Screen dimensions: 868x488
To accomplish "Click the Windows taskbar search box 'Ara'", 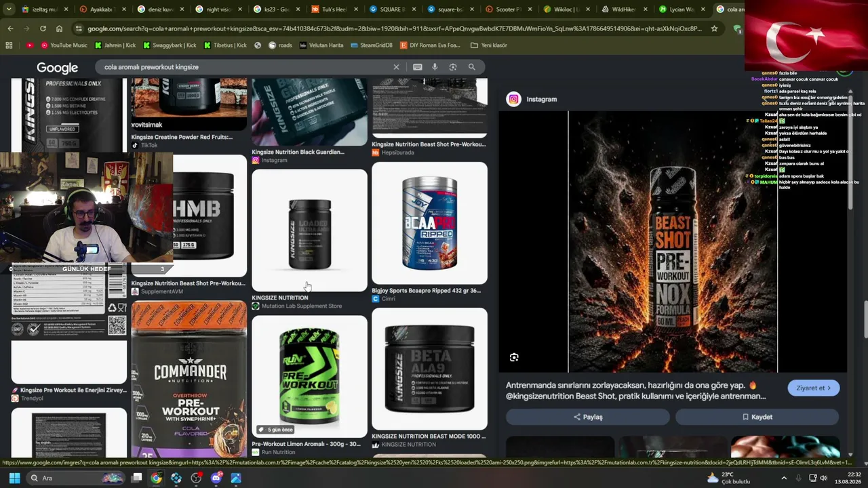I will coord(75,478).
